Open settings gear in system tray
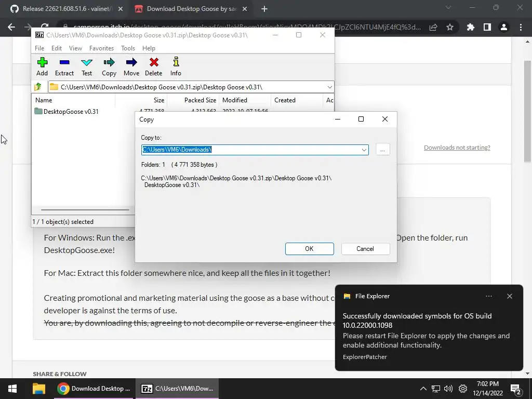 (x=463, y=389)
